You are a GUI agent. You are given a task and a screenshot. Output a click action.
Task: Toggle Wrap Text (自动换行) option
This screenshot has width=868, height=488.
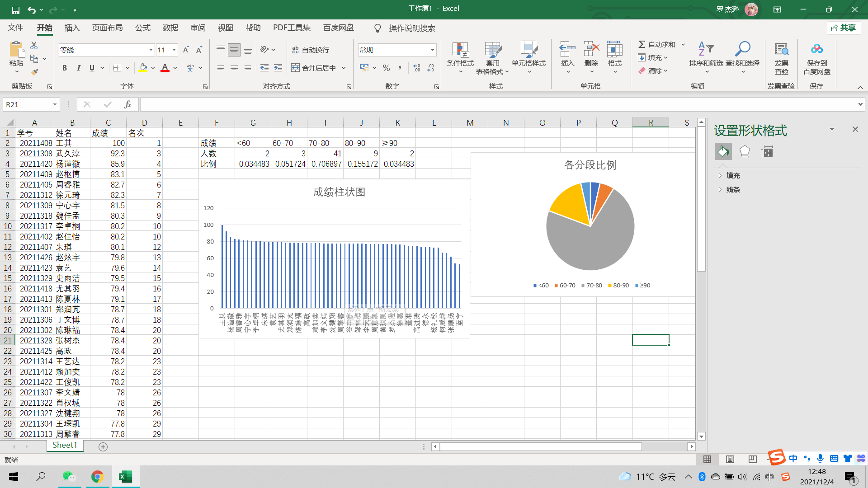click(310, 50)
